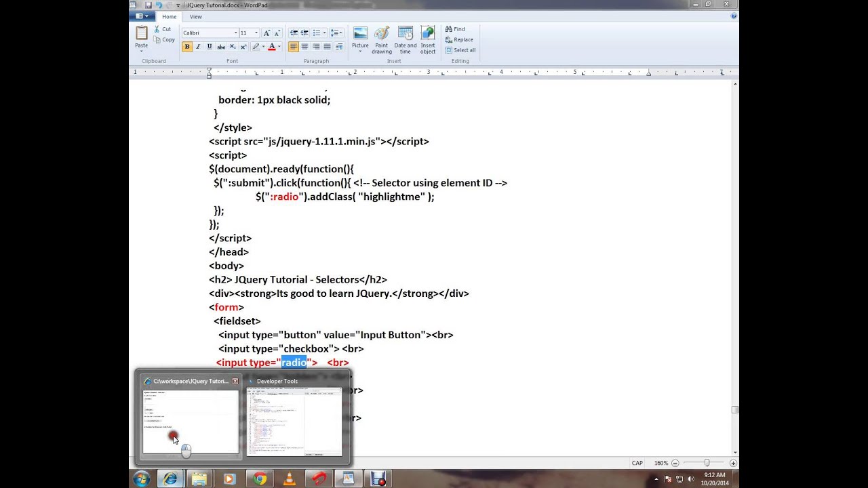The image size is (868, 488).
Task: Justify the paragraph text
Action: pyautogui.click(x=327, y=47)
